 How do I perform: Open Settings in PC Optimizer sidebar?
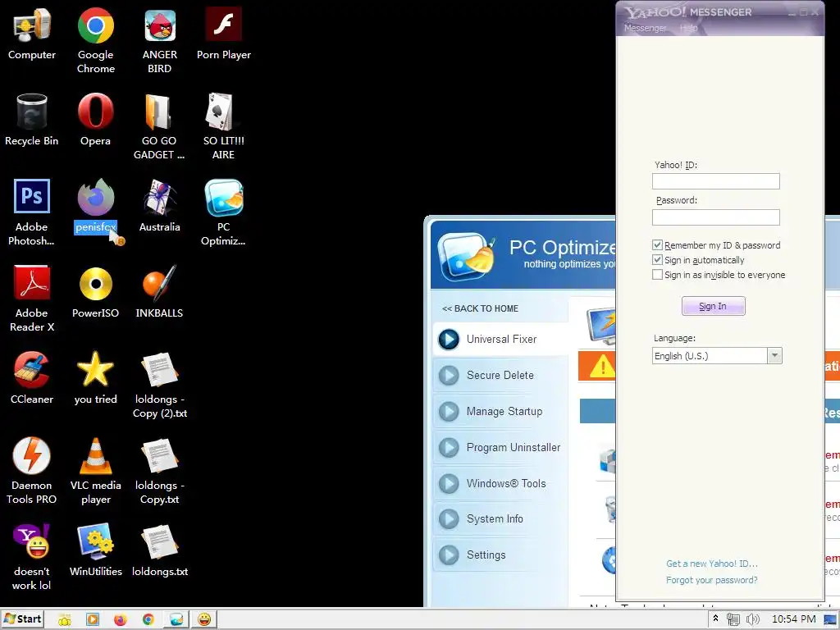[x=500, y=555]
